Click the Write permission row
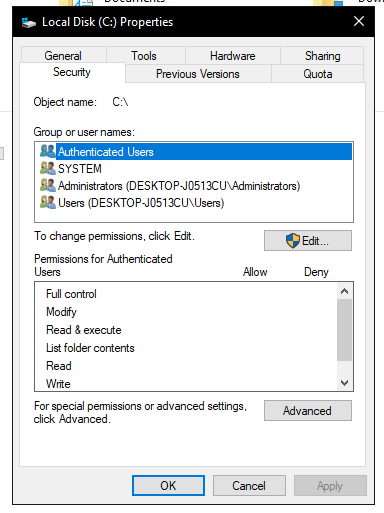 [x=186, y=383]
